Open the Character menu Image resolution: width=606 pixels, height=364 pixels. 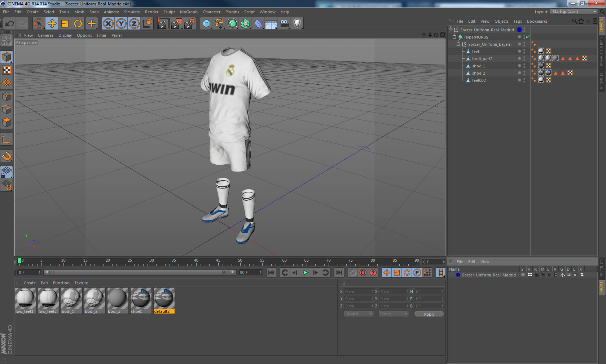point(211,12)
